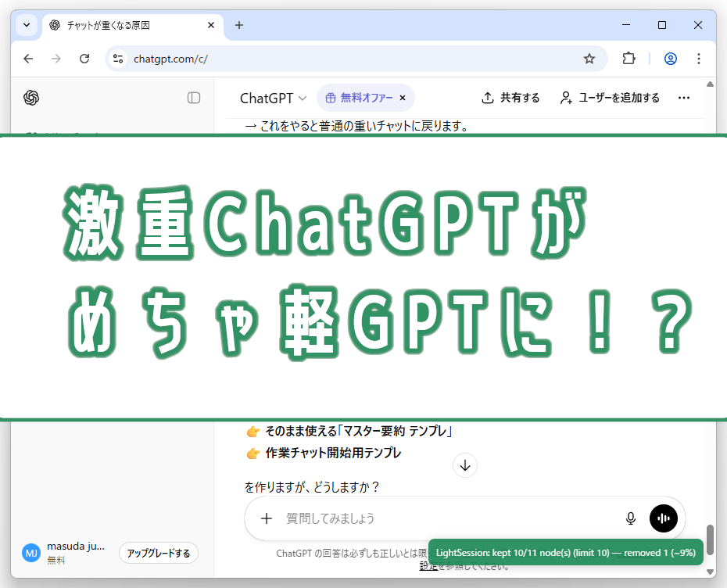Viewport: 727px width, 588px height.
Task: Go back with the browser back arrow
Action: click(x=28, y=59)
